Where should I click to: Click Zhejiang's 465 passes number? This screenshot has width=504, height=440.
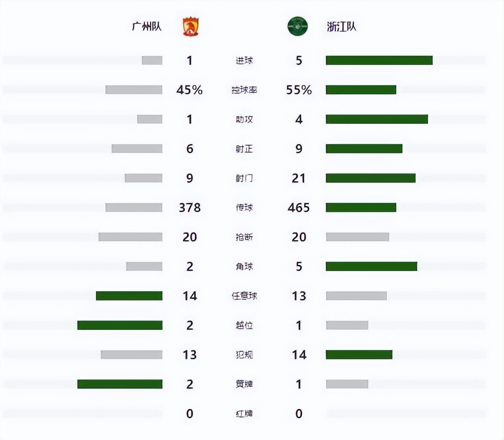click(x=299, y=207)
